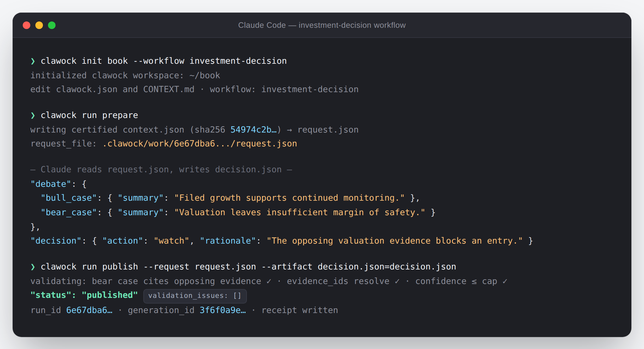The width and height of the screenshot is (644, 349).
Task: Click the prompt chevron before 'clawock run publish'
Action: [33, 267]
